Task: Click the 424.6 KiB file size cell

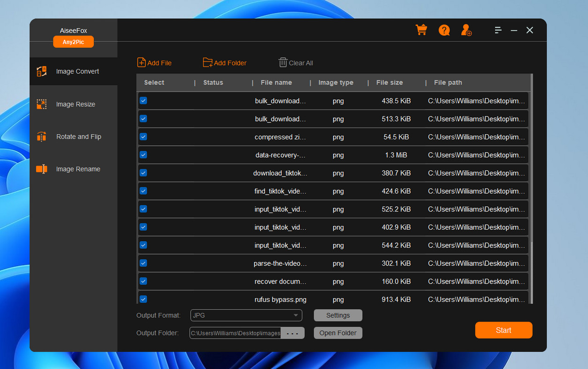Action: [396, 191]
